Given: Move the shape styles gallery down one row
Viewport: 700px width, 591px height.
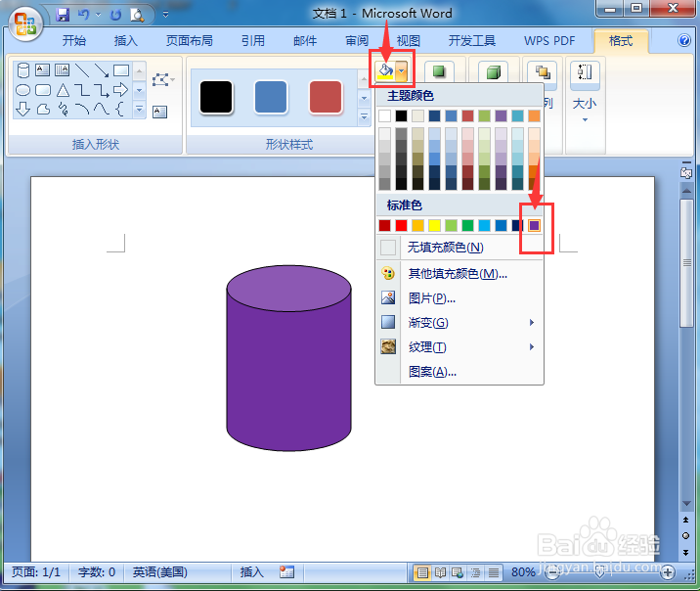Looking at the screenshot, I should point(364,98).
